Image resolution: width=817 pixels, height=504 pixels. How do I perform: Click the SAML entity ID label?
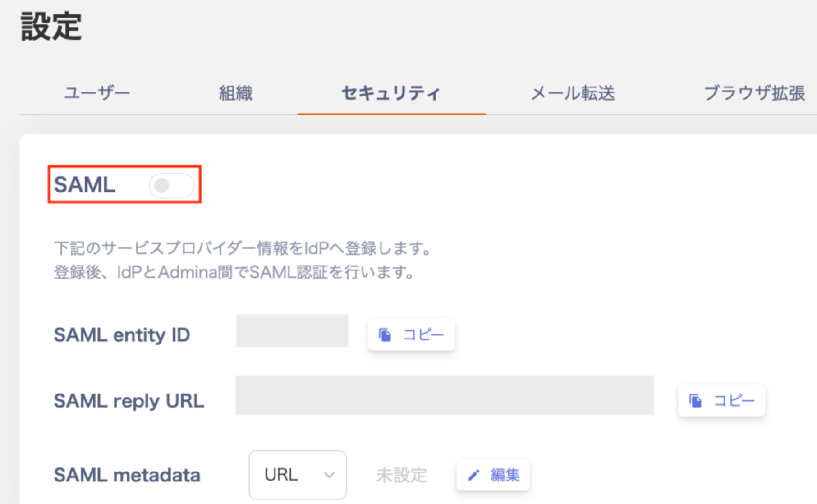(122, 335)
